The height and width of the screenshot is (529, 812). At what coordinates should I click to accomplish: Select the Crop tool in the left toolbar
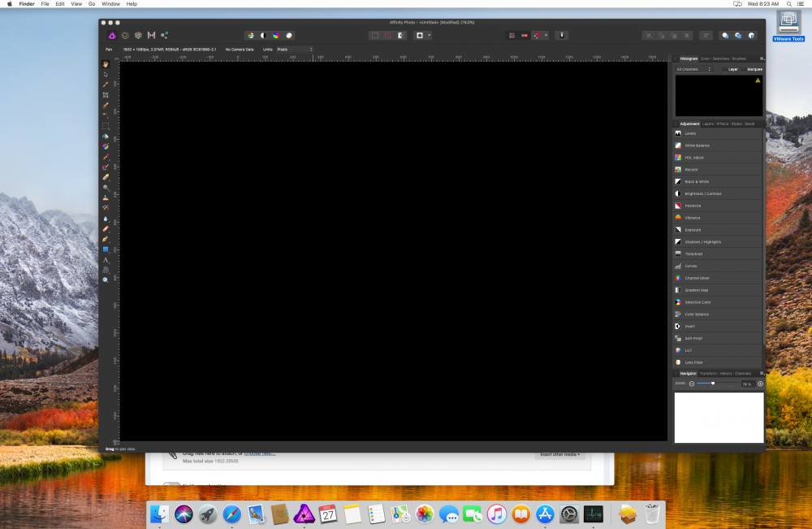106,94
